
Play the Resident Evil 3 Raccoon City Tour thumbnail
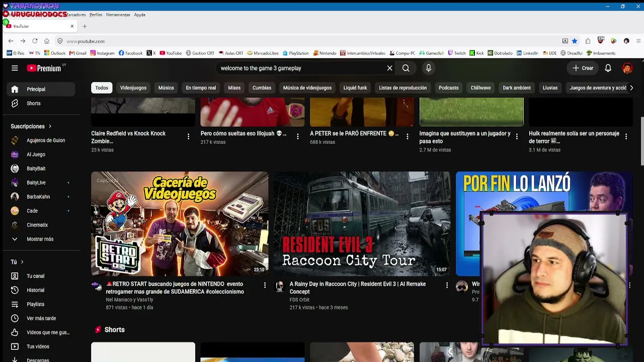(362, 224)
